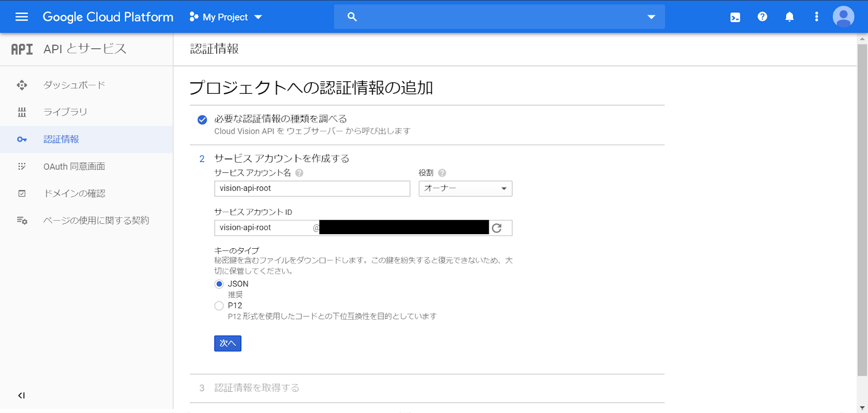This screenshot has height=413, width=868.
Task: Click the 推奨 label under JSON
Action: coord(235,295)
